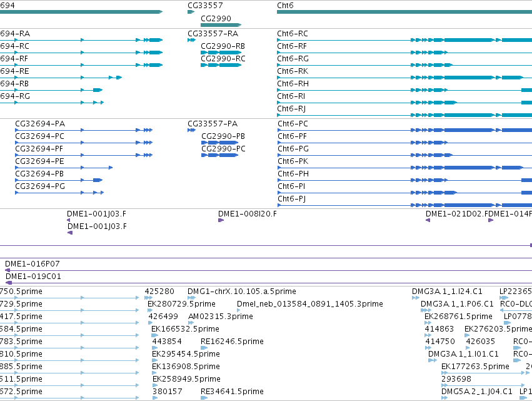Click the CG2990-PC protein label

click(223, 149)
